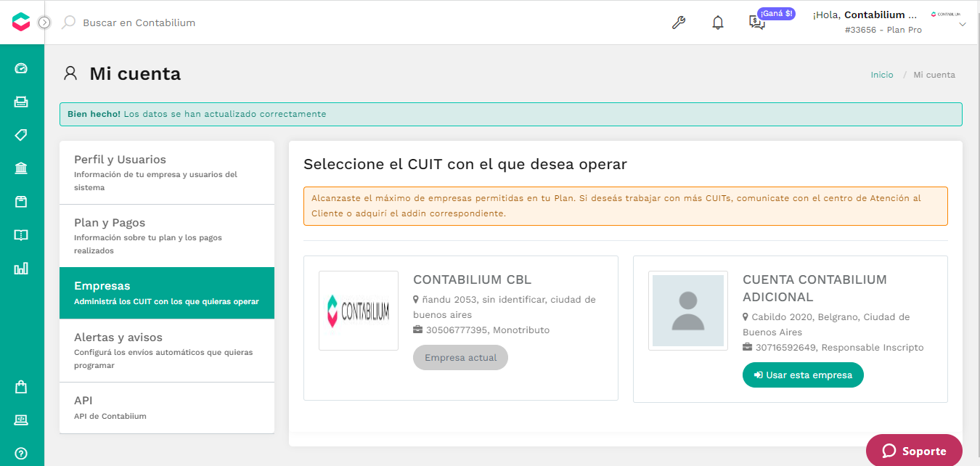Click 'Usar esta empresa' button
This screenshot has width=980, height=466.
tap(803, 375)
